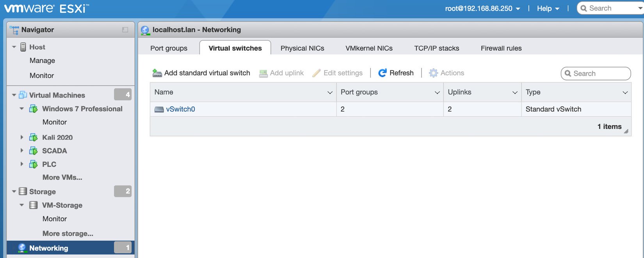Collapse the Host tree node

14,47
